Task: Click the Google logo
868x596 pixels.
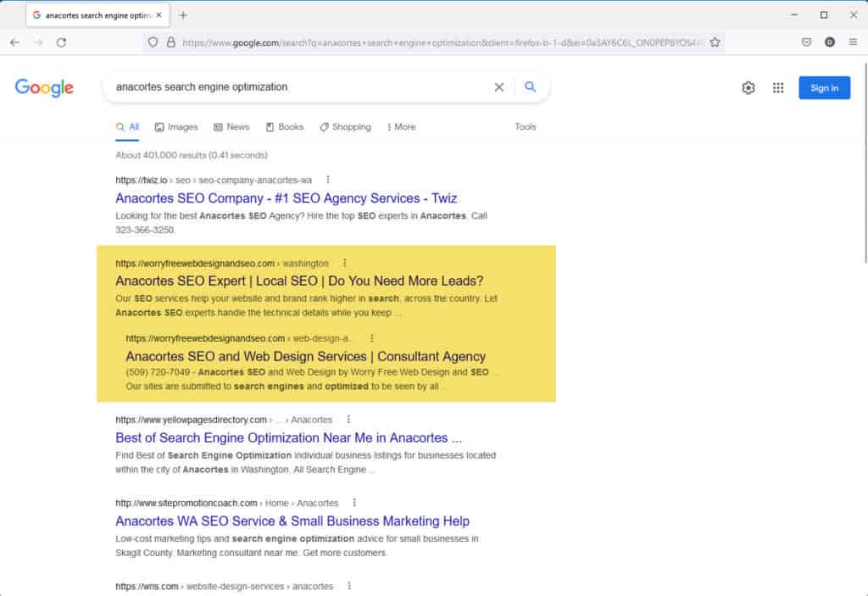Action: point(44,87)
